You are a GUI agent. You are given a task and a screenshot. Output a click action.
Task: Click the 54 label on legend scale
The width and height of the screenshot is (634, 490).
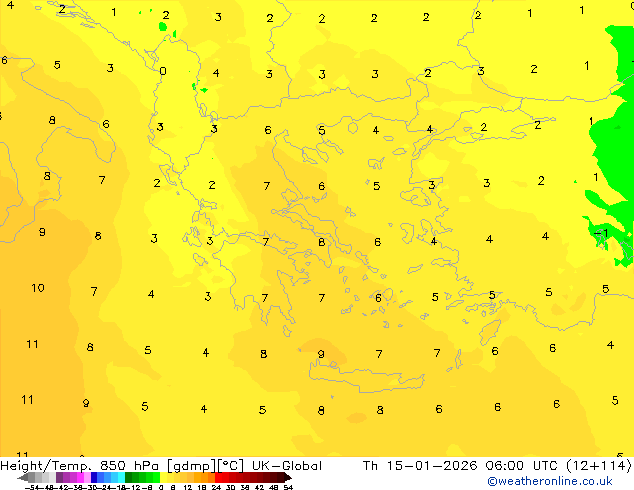coord(288,488)
